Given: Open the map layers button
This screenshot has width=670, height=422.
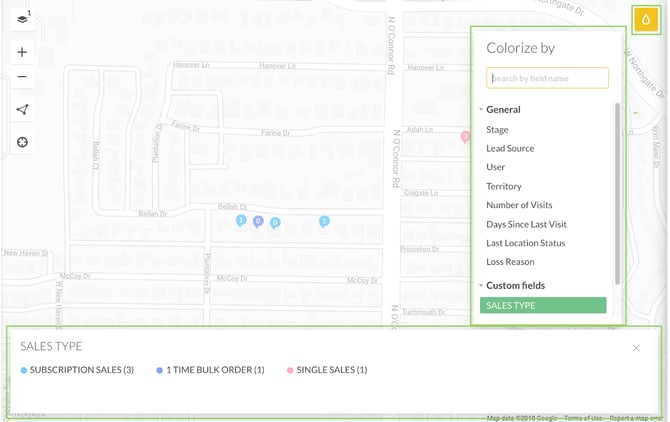Looking at the screenshot, I should click(x=22, y=19).
